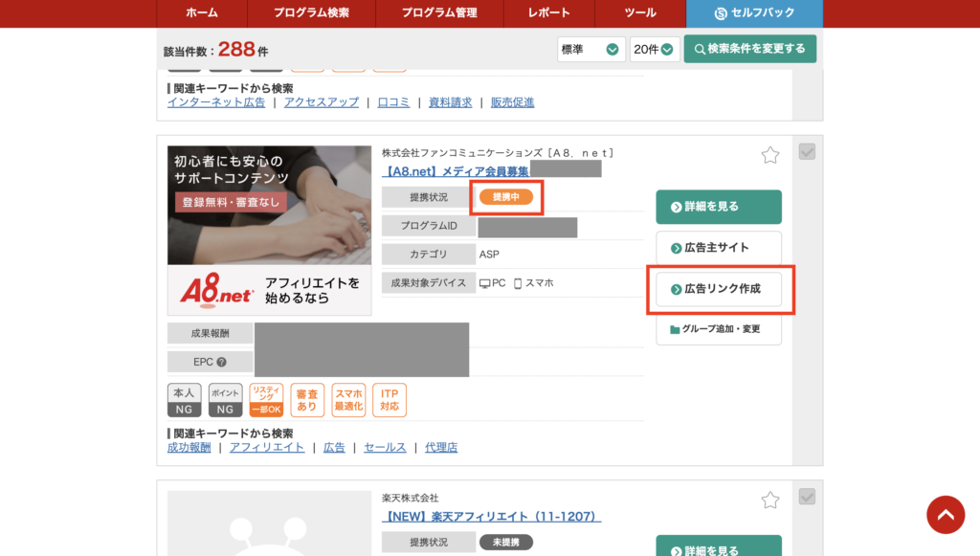The width and height of the screenshot is (980, 556).
Task: Open 【NEW】楽天アフィリエイト program link
Action: pos(491,517)
